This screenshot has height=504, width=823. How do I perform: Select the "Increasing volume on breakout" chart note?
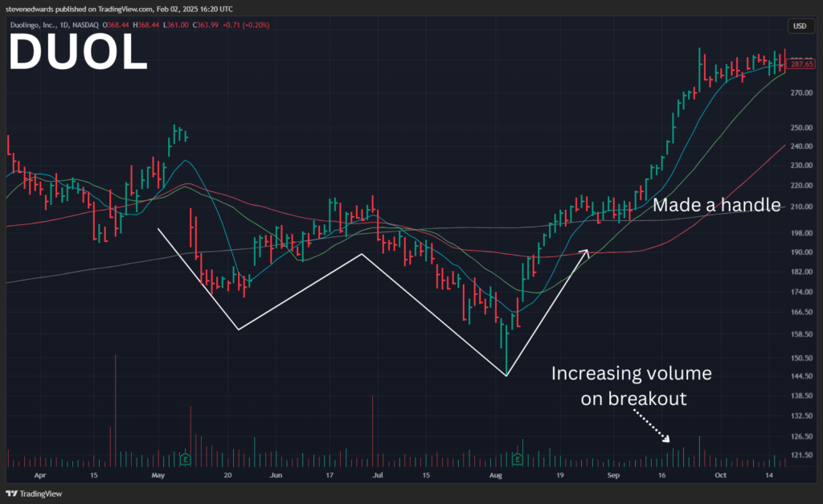pyautogui.click(x=632, y=386)
